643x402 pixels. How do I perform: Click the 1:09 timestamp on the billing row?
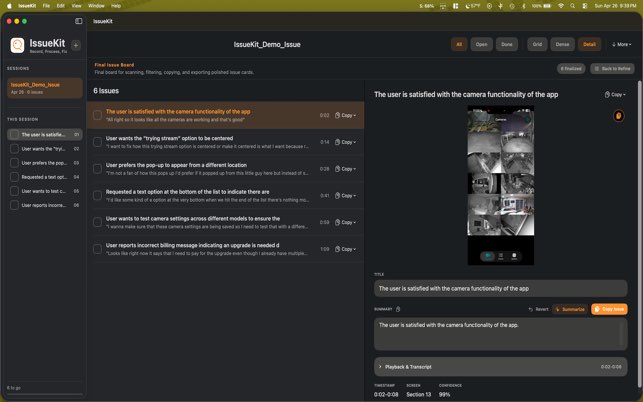[x=324, y=249]
